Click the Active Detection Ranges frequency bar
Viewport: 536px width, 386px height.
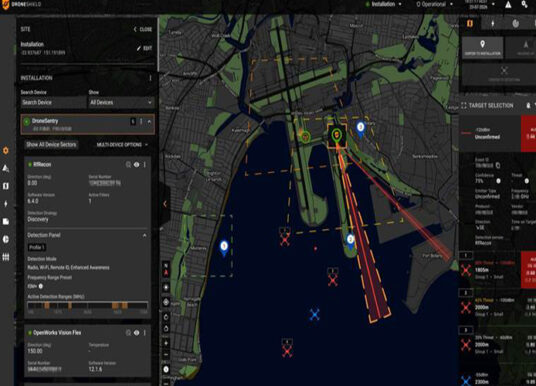[88, 306]
